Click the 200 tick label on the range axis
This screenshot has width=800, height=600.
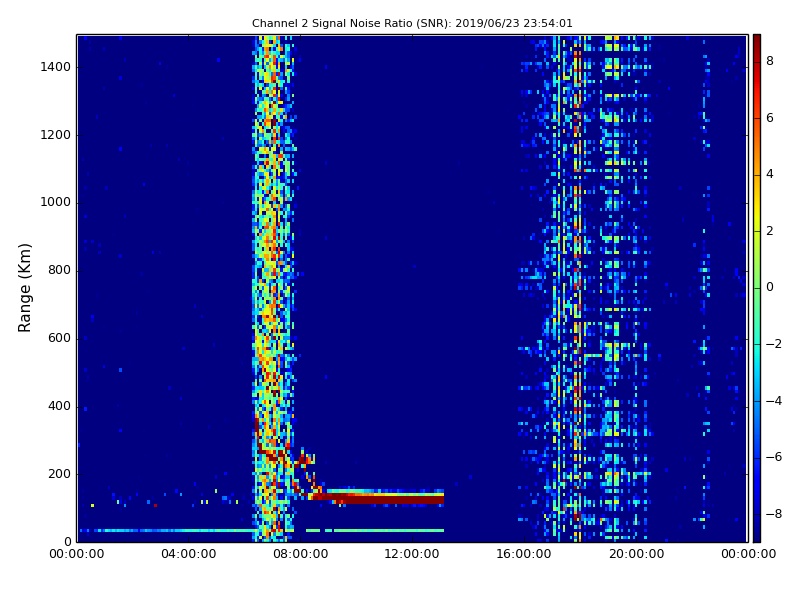pos(59,473)
